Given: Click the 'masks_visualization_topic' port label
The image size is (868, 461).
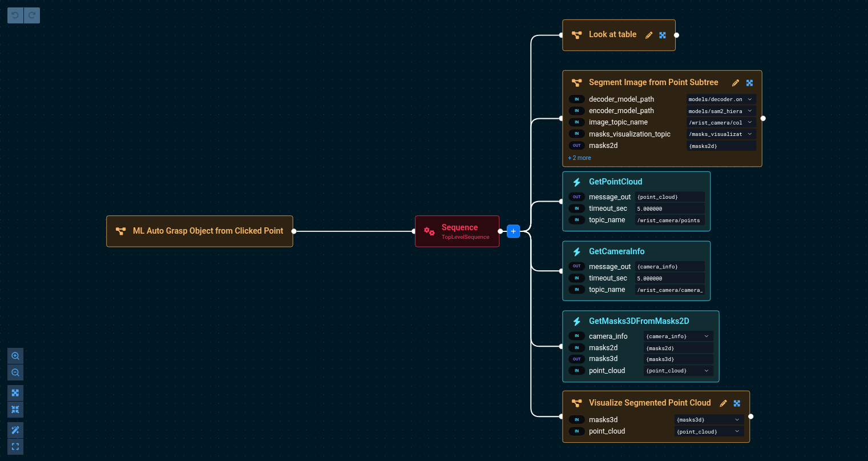Looking at the screenshot, I should tap(629, 134).
